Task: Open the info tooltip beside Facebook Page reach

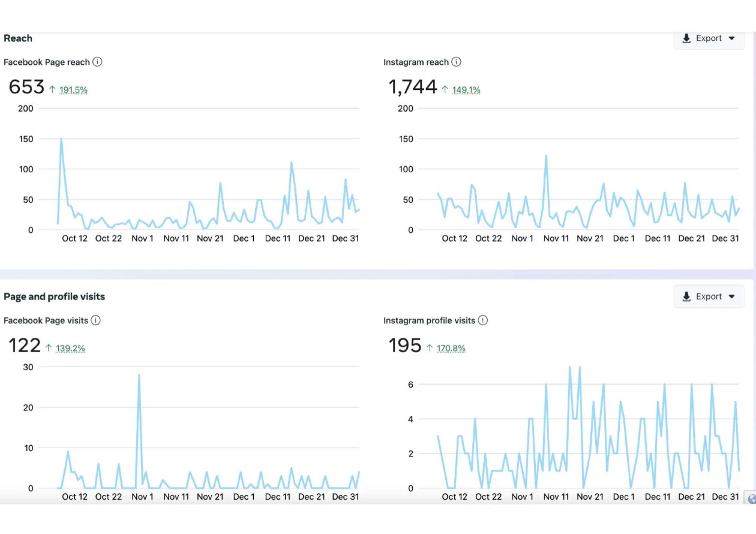Action: pos(98,62)
